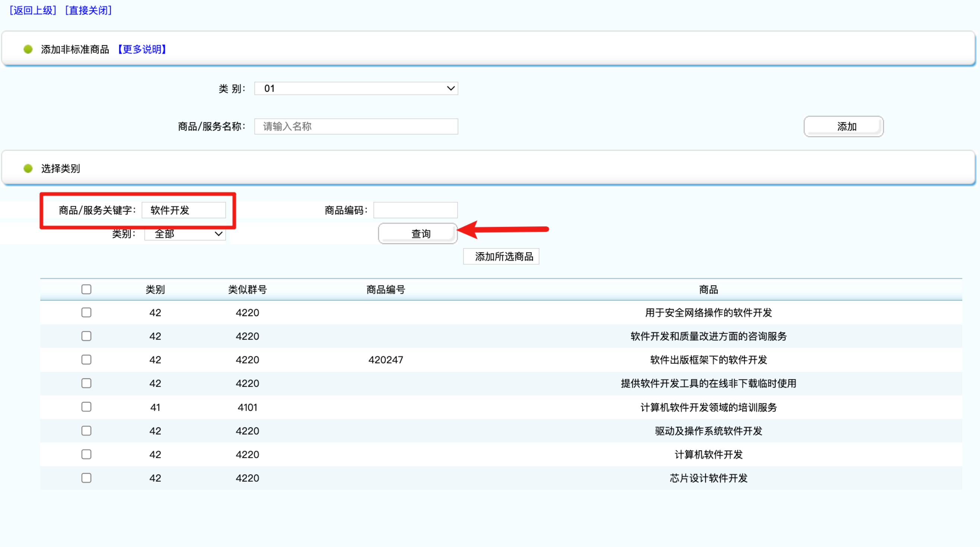The width and height of the screenshot is (980, 547).
Task: Click the 返回上级 link
Action: 33,10
